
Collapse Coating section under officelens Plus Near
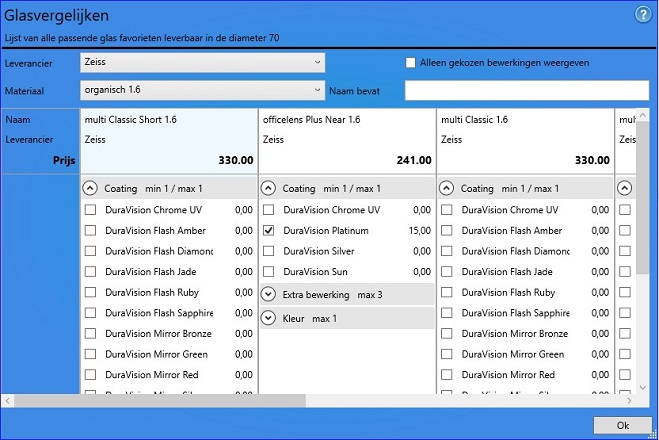click(268, 188)
